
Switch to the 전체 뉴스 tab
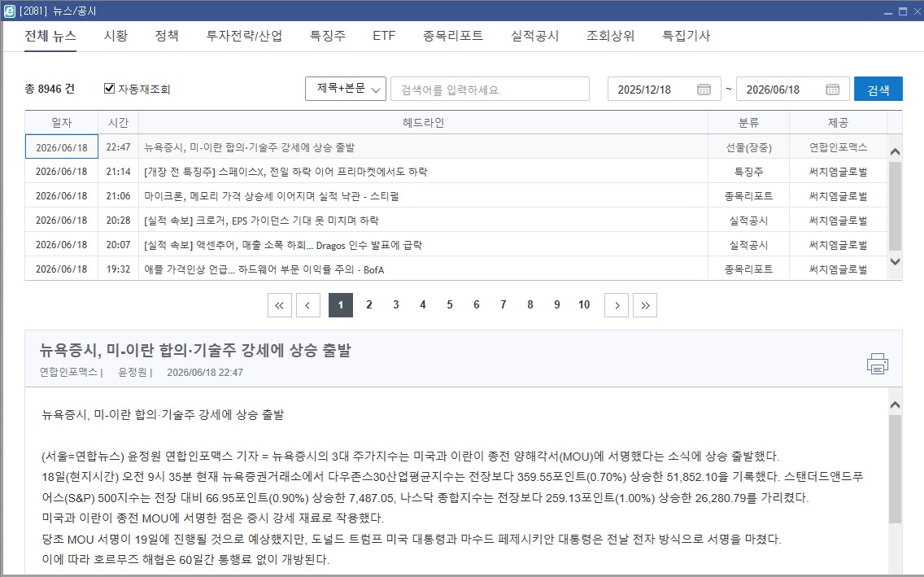click(50, 36)
